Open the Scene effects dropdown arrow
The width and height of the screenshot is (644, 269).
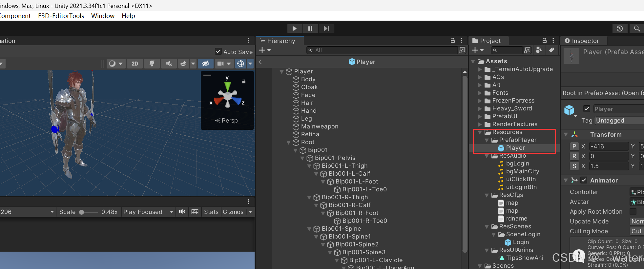point(193,64)
